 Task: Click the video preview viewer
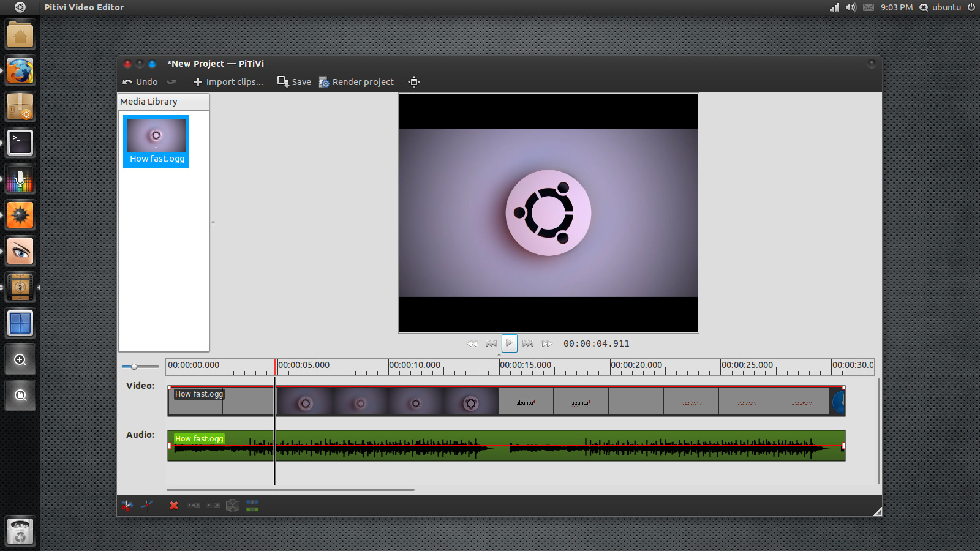[x=549, y=213]
